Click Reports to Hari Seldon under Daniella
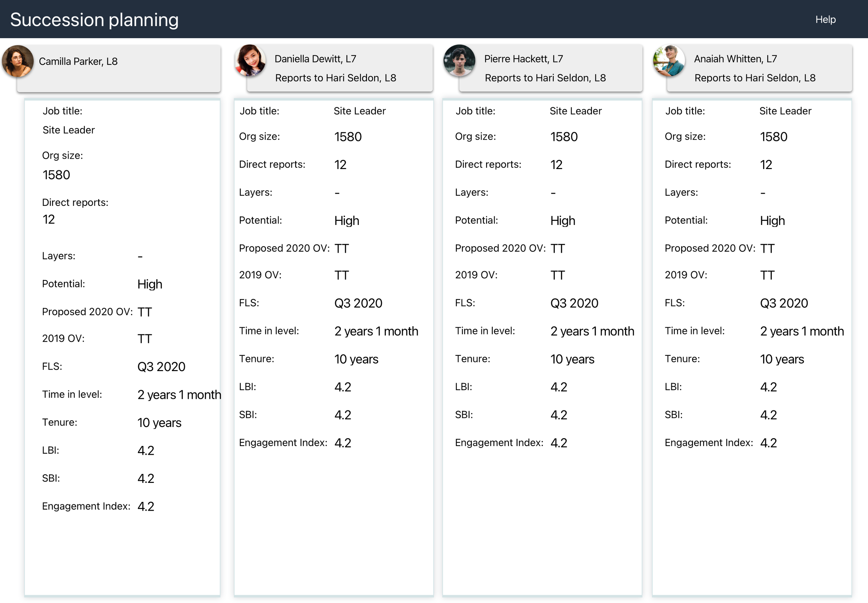Viewport: 868px width, 603px height. [335, 78]
